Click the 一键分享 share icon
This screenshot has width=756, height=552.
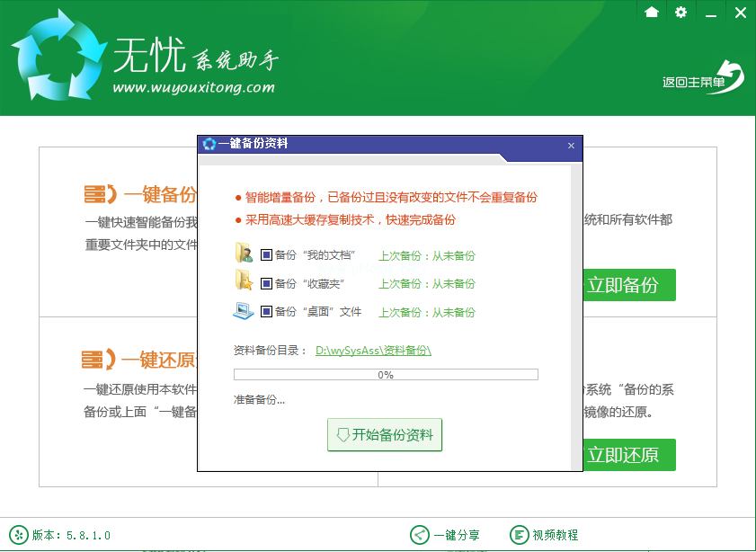pos(419,533)
